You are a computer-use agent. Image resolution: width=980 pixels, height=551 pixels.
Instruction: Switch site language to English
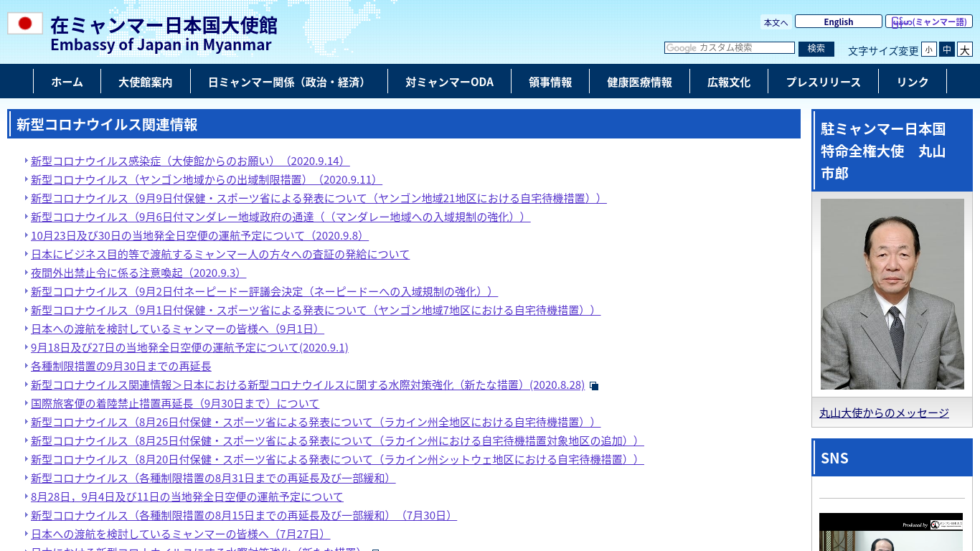(839, 22)
